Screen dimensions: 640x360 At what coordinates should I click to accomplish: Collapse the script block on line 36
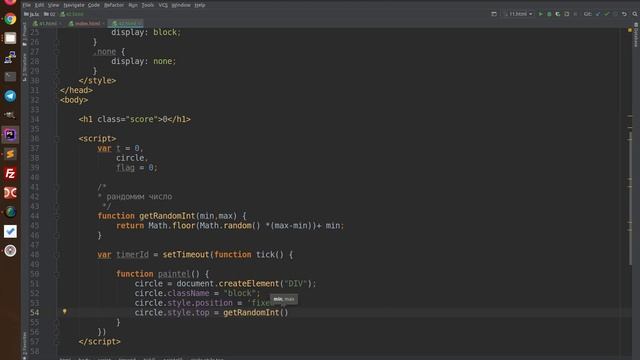57,139
